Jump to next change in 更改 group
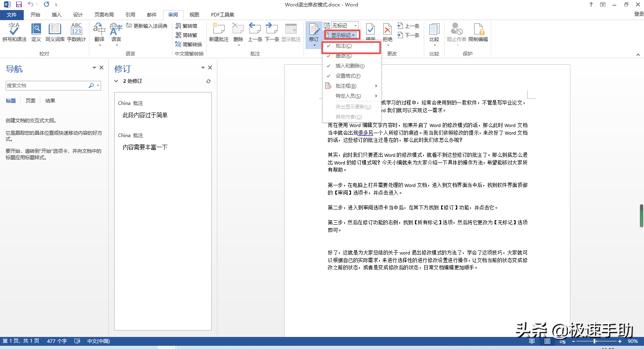This screenshot has width=644, height=349. pos(409,35)
